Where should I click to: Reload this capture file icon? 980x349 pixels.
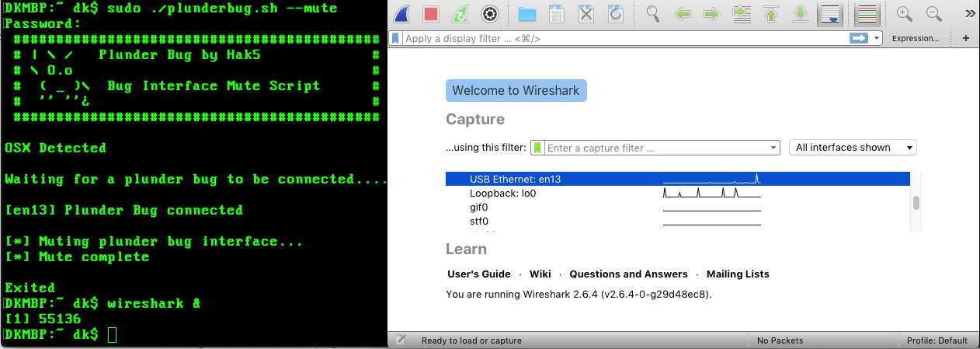[x=615, y=14]
